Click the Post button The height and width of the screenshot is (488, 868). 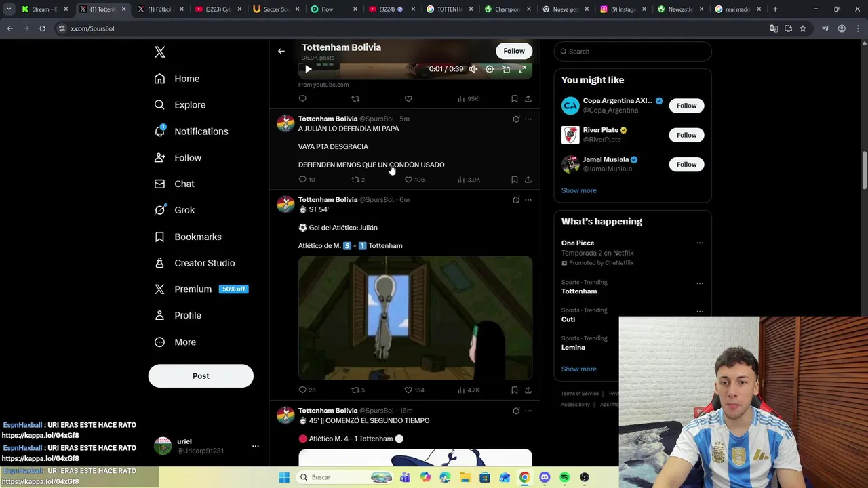201,376
